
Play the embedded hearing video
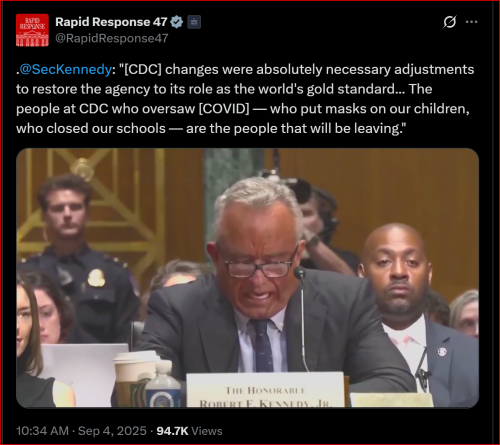click(x=247, y=278)
